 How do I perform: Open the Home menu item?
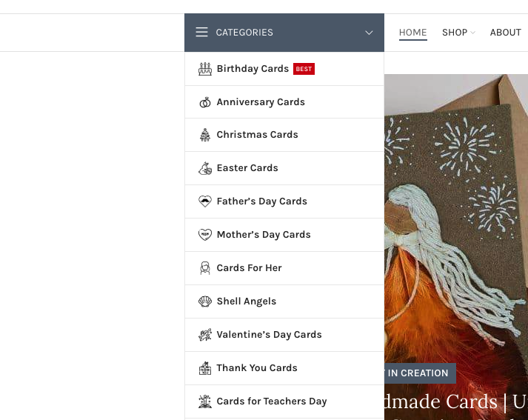(x=412, y=33)
